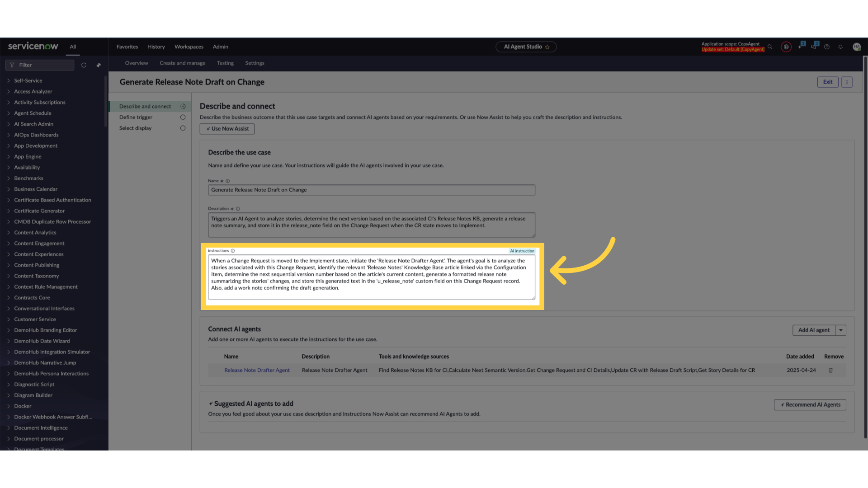868x488 pixels.
Task: Expand the Benchmarks module
Action: 9,178
